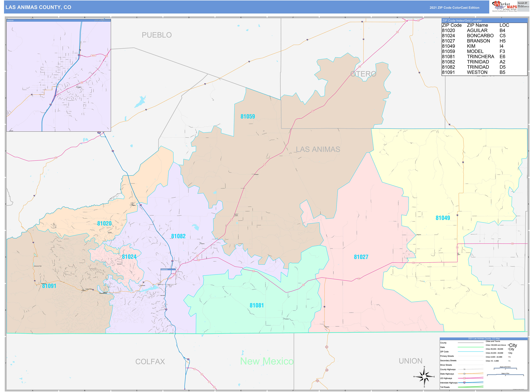532x392 pixels.
Task: Select the State Highways circle icon in legend
Action: (x=464, y=373)
